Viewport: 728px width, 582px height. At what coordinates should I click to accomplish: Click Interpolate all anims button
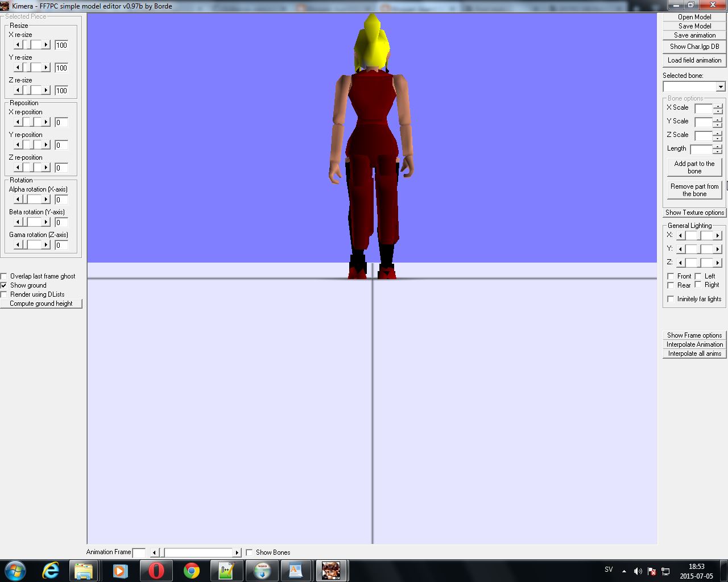point(694,354)
